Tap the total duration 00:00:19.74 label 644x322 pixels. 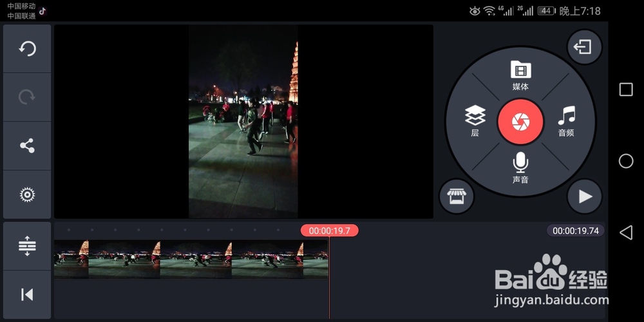[x=575, y=231]
